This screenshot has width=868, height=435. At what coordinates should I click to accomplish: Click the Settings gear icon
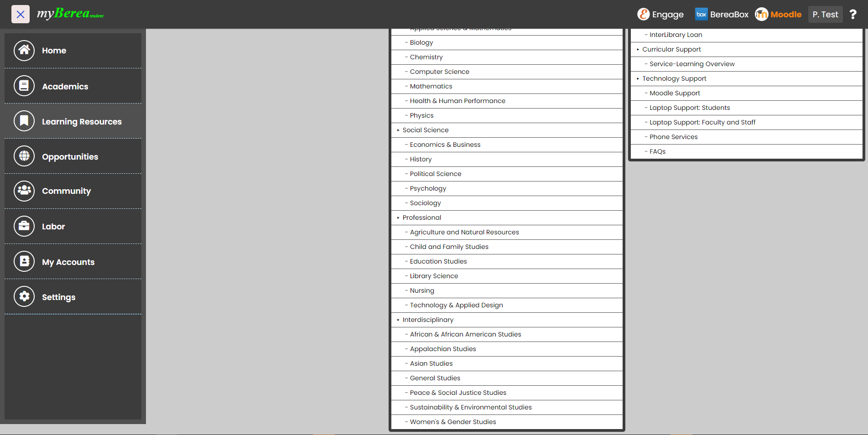point(24,297)
